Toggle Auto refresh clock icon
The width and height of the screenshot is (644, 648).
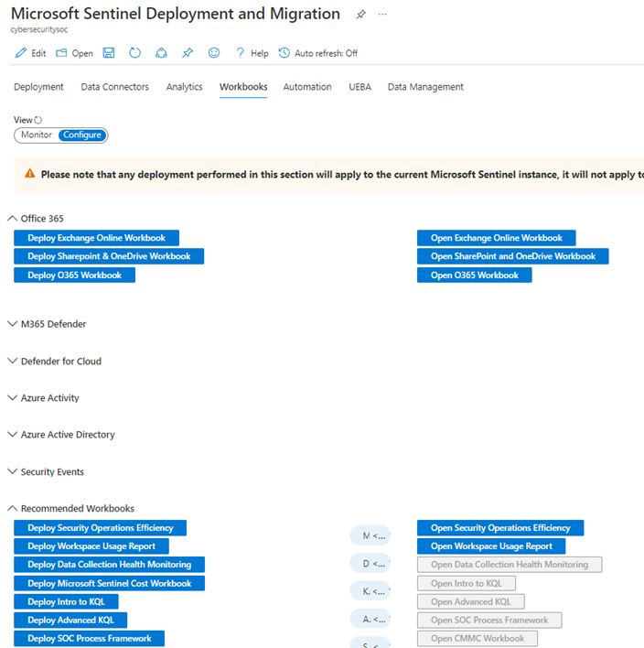tap(284, 53)
